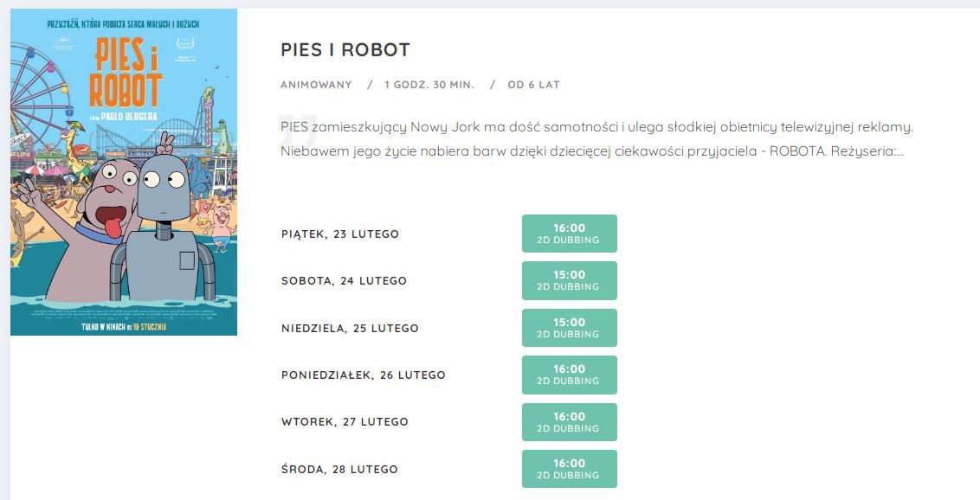Click the PIES I ROBOT title heading
980x500 pixels.
click(345, 50)
